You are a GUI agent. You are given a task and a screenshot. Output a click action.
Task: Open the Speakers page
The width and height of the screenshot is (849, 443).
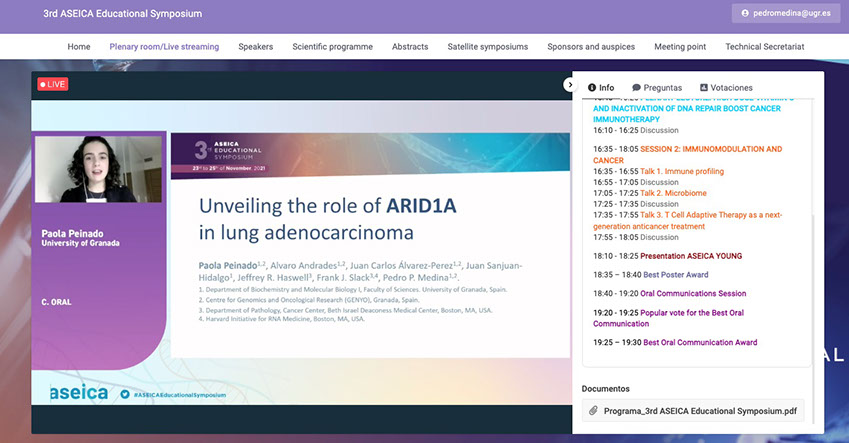coord(255,47)
